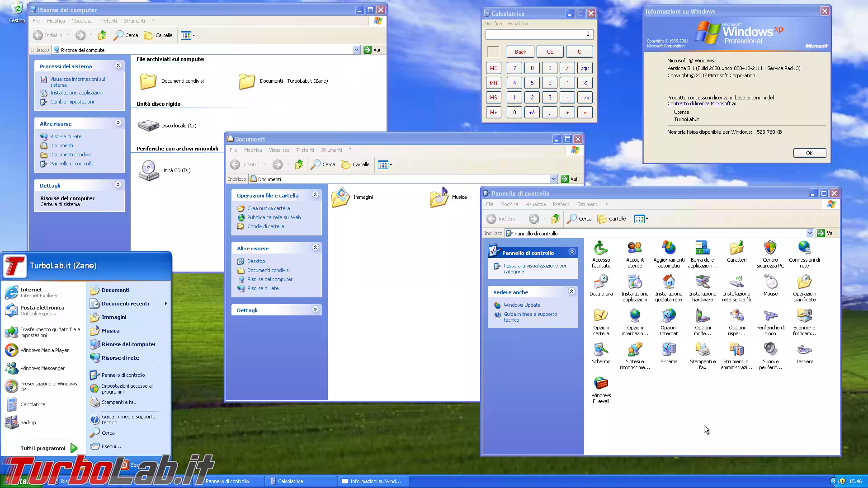Open the Indirizzo address dropdown in Risorse del computer
Viewport: 868px width, 488px height.
click(357, 50)
